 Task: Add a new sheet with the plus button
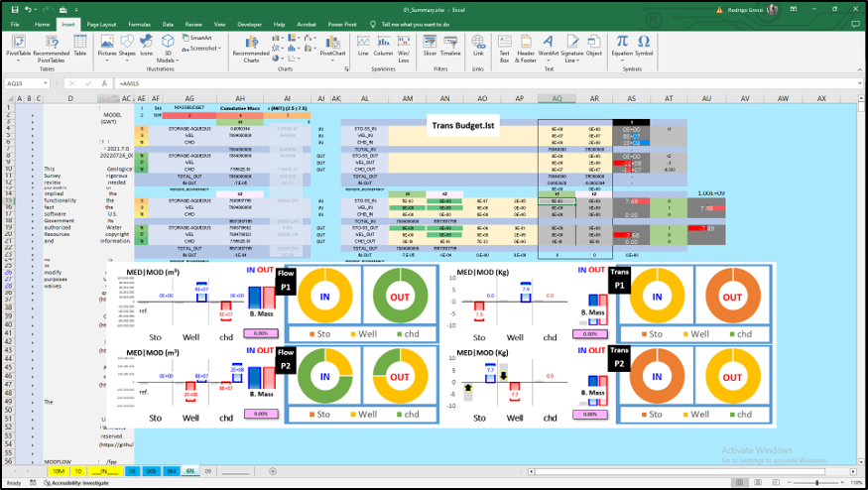273,471
